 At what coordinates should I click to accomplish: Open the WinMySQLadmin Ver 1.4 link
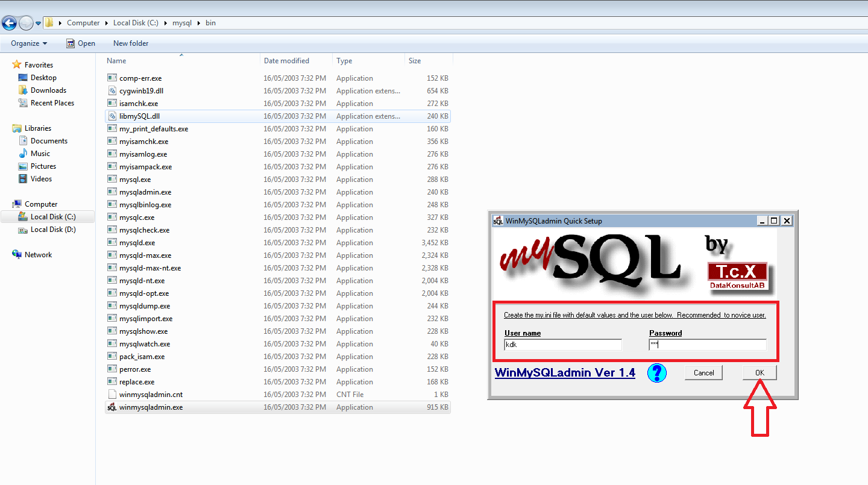tap(565, 373)
